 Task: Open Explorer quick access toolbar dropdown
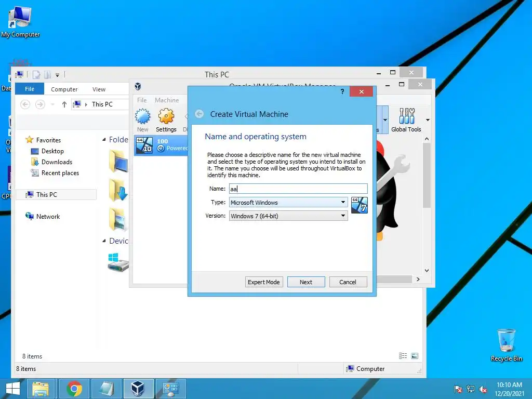click(57, 75)
